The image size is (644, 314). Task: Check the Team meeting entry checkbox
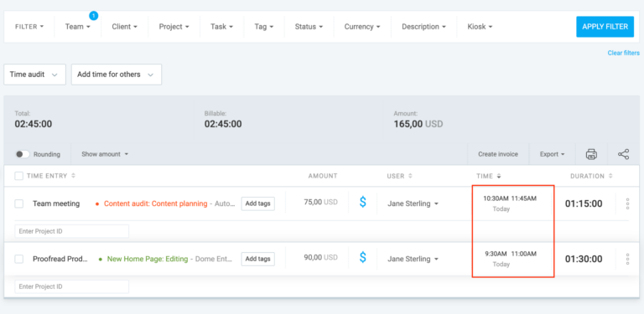(x=19, y=203)
